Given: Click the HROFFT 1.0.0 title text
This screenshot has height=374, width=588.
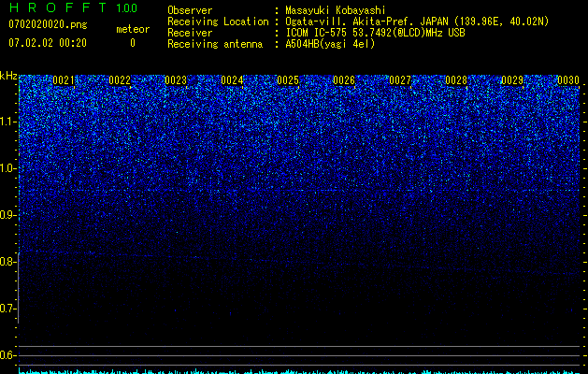Looking at the screenshot, I should pyautogui.click(x=73, y=7).
